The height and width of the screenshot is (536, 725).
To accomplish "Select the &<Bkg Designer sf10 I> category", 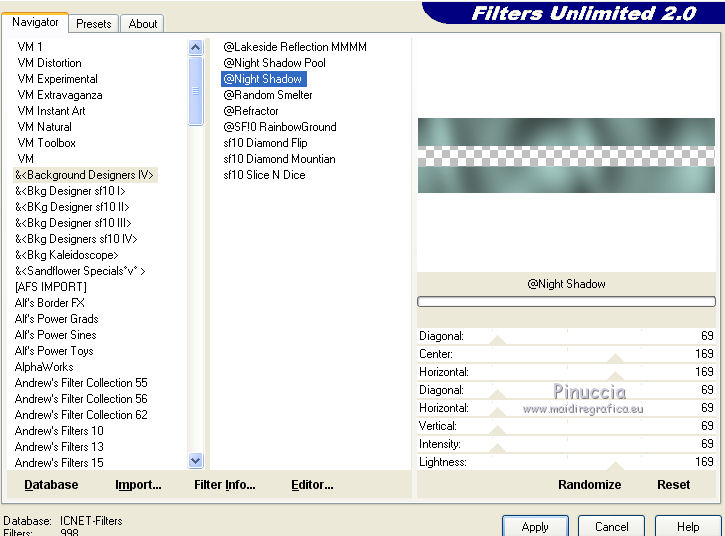I will [70, 191].
